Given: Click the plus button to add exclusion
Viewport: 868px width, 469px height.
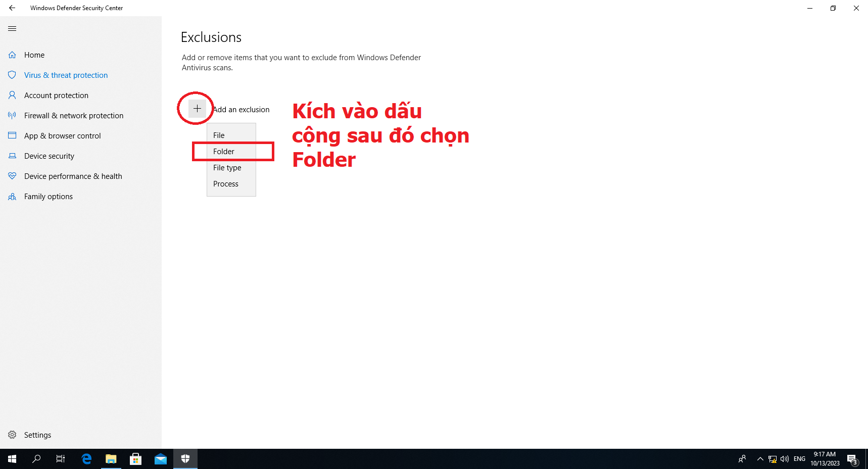Looking at the screenshot, I should [x=197, y=109].
